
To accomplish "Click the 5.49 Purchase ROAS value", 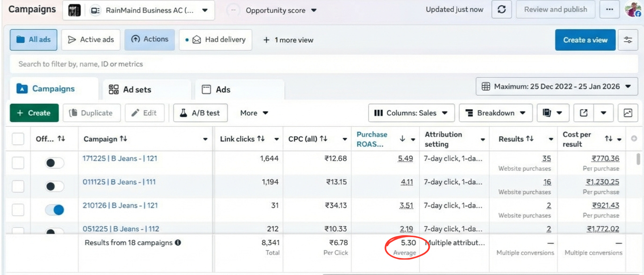I will [405, 158].
